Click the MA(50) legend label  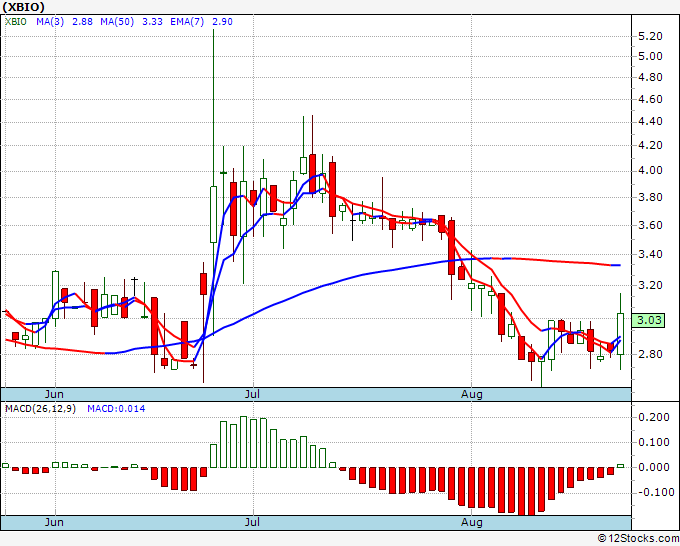117,22
